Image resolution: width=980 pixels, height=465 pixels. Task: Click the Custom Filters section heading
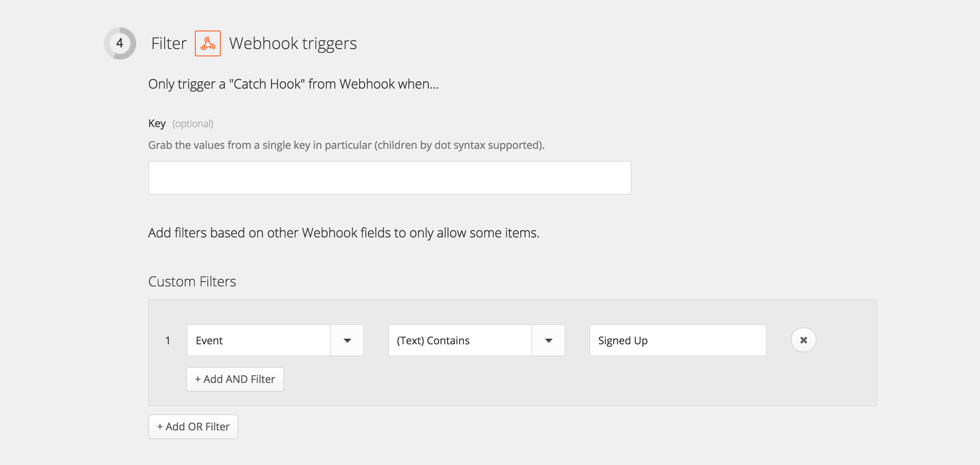pos(192,282)
